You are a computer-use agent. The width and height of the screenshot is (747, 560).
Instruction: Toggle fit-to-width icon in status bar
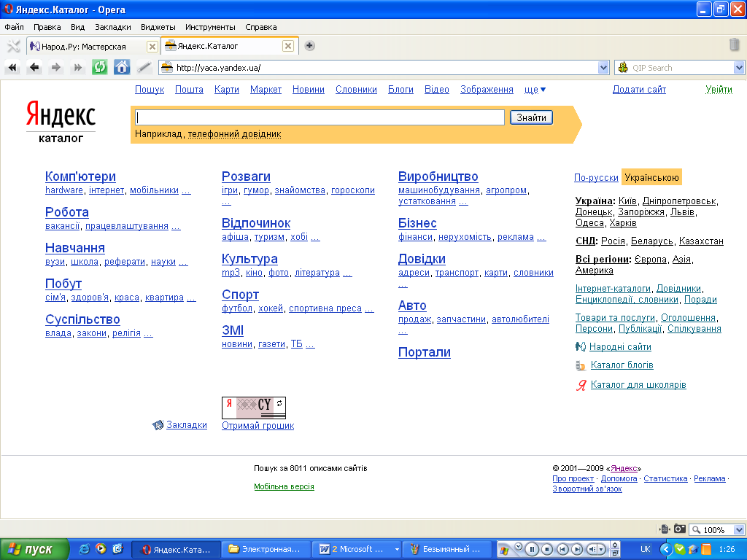coord(665,529)
